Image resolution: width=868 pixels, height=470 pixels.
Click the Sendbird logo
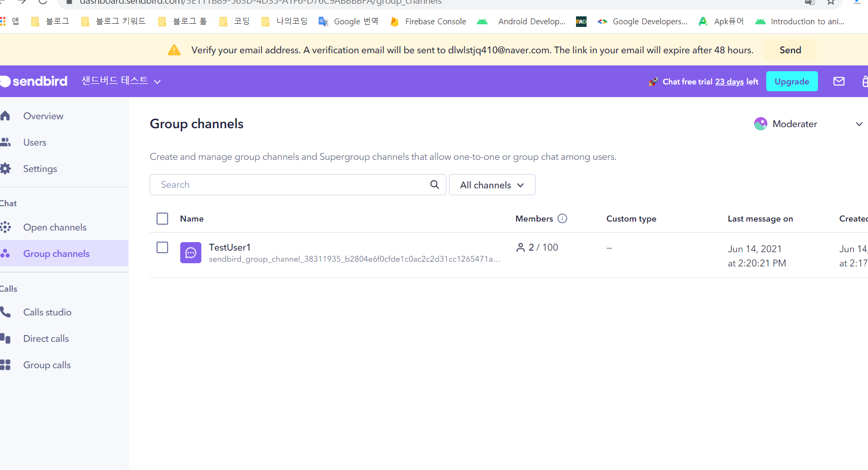click(34, 81)
